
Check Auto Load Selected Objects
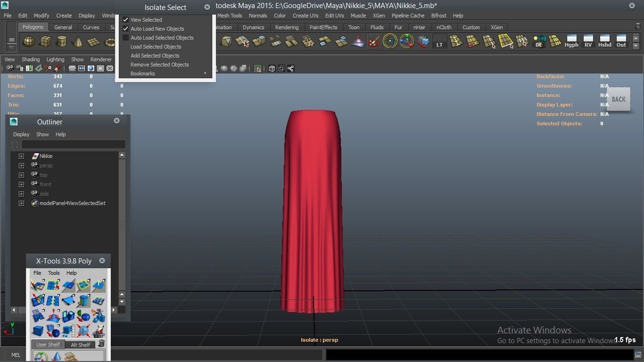pos(126,38)
